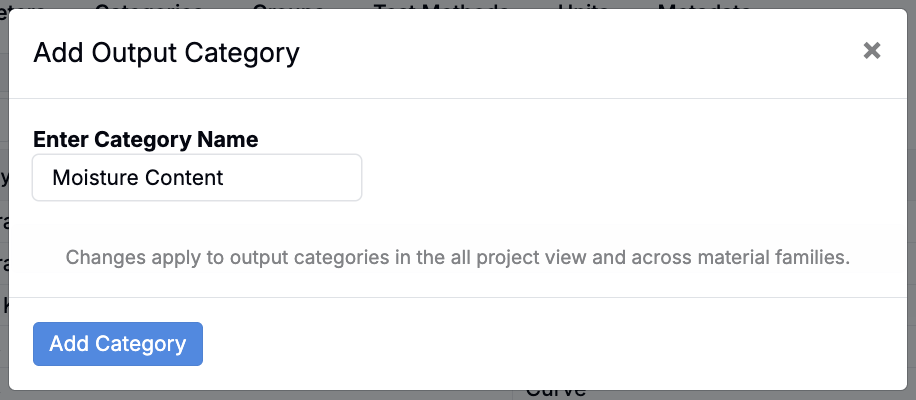
Task: Dismiss the modal using the close icon
Action: click(872, 51)
